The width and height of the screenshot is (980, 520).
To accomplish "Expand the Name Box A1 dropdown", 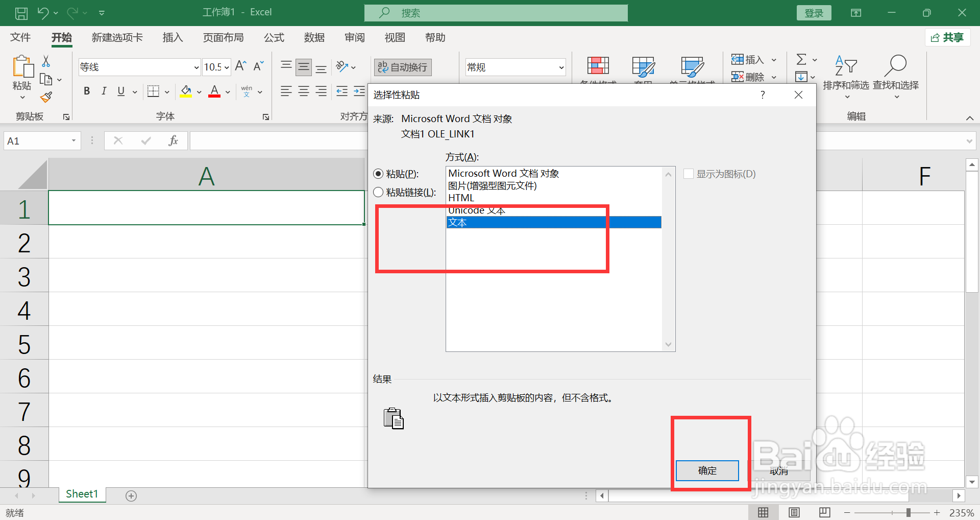I will 74,140.
